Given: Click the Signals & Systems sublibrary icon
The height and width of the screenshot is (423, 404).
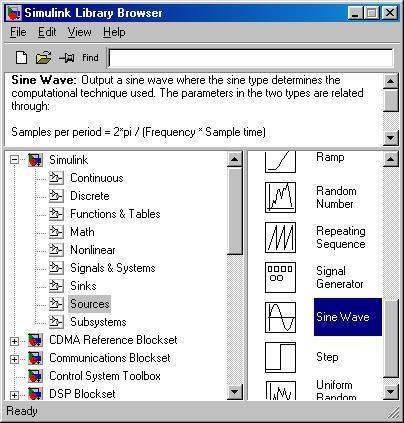Looking at the screenshot, I should point(56,268).
